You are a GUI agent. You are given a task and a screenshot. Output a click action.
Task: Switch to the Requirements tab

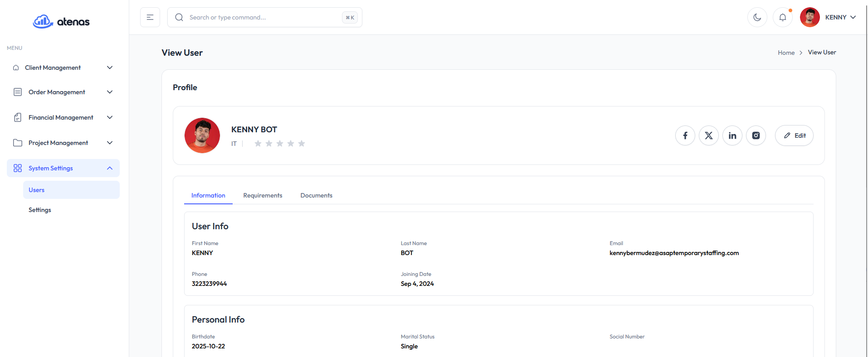pos(263,195)
